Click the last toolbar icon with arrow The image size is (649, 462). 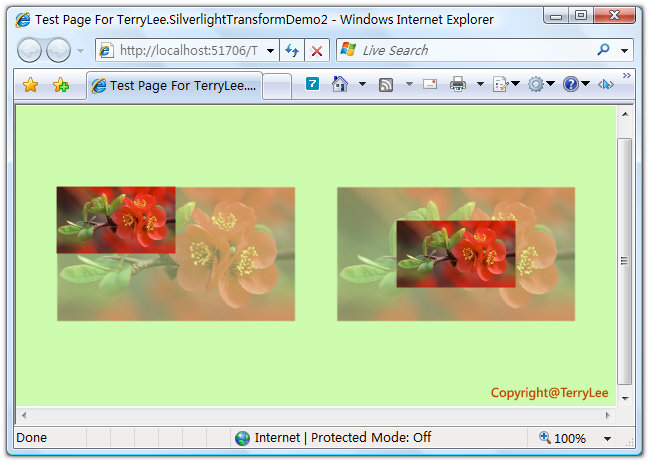pyautogui.click(x=606, y=84)
